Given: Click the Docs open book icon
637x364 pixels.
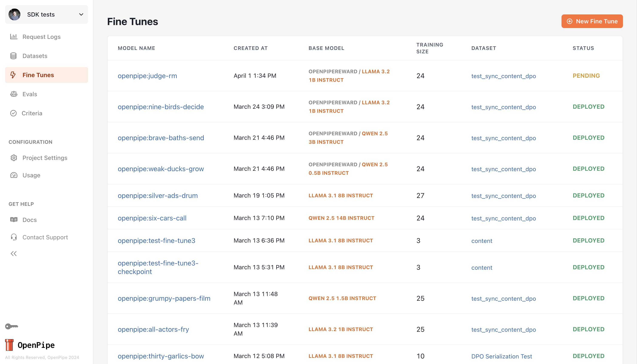Looking at the screenshot, I should point(14,220).
